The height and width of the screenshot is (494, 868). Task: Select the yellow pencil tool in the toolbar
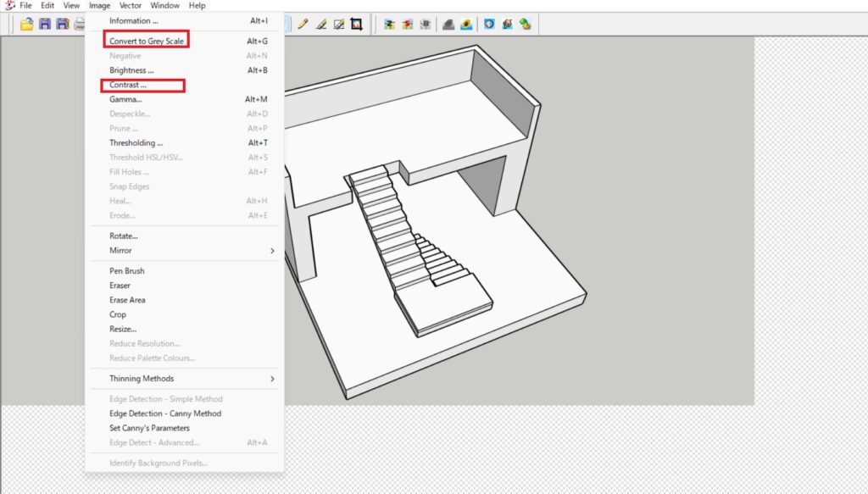(303, 25)
